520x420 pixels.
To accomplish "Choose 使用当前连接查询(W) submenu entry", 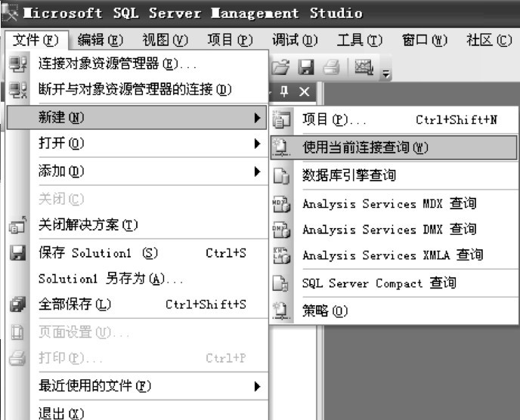I will pos(394,147).
